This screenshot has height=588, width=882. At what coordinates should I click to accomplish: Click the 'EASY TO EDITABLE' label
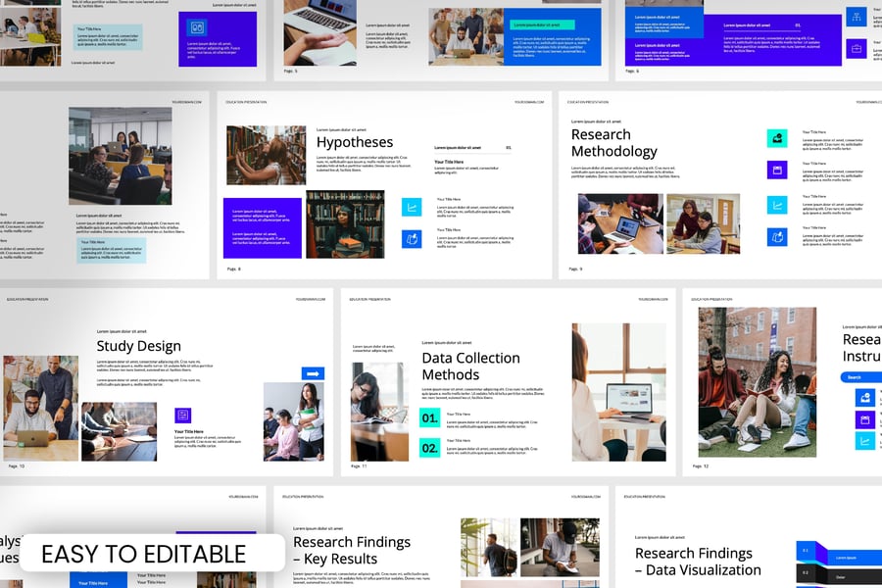coord(143,554)
